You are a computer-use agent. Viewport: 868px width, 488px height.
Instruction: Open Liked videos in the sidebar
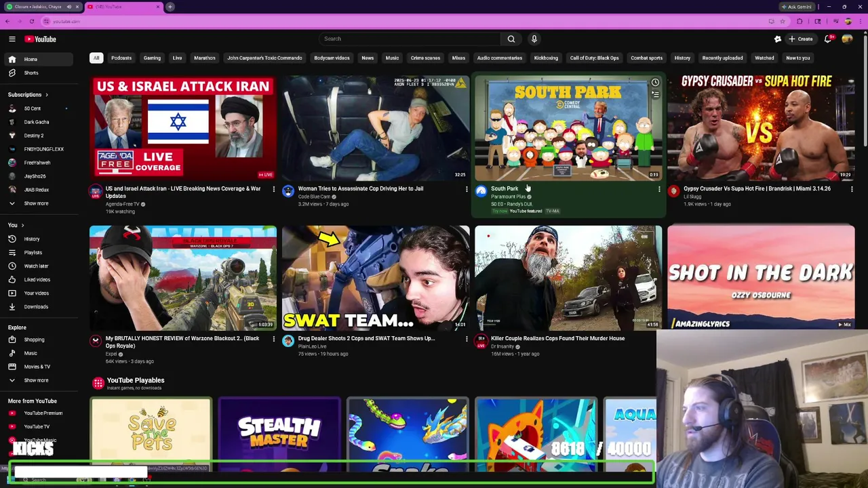click(x=38, y=279)
